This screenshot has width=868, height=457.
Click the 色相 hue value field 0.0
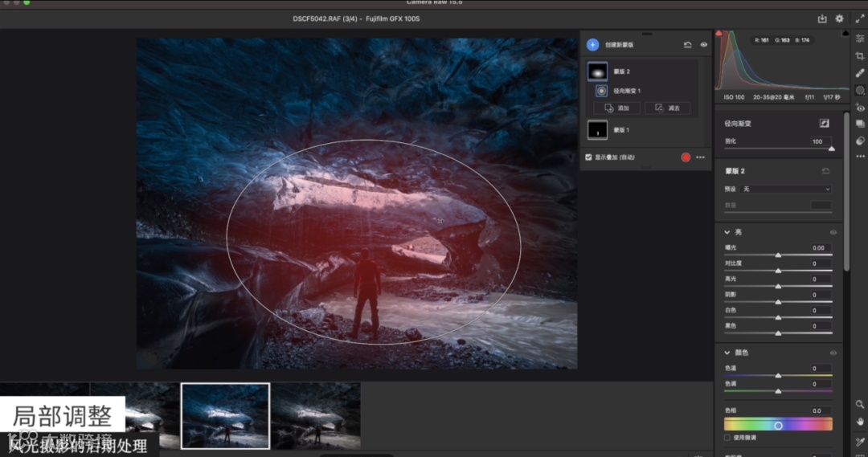(x=821, y=410)
